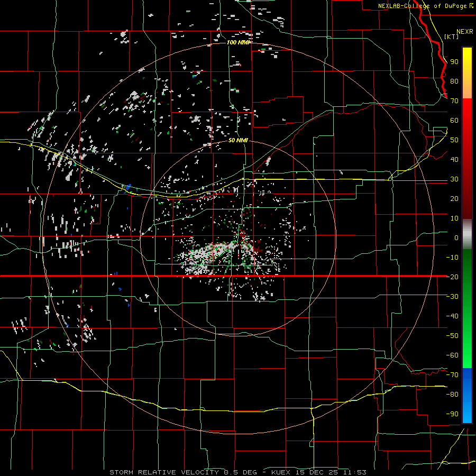This screenshot has height=476, width=476.
Task: Select the 30 tick on the velocity scale
Action: pyautogui.click(x=454, y=179)
